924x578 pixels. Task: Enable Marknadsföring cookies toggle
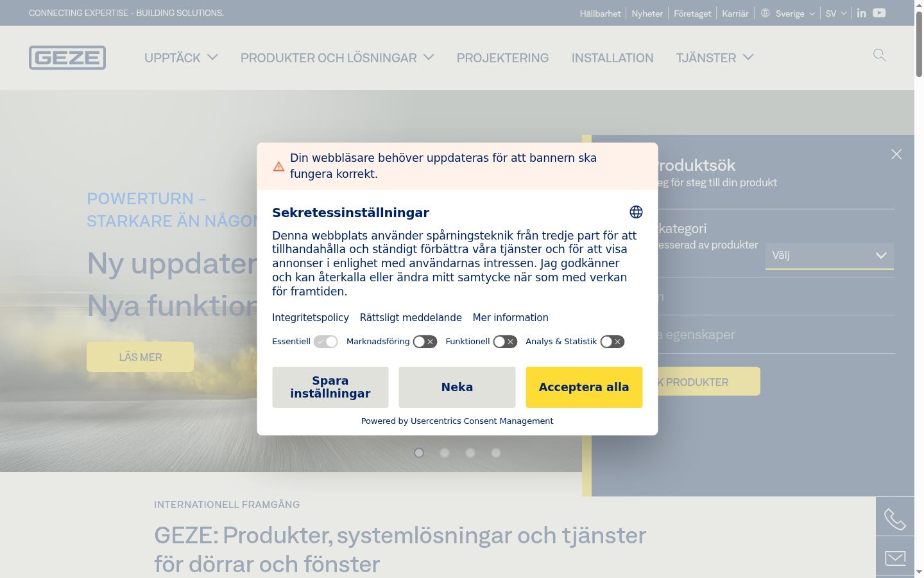[425, 342]
